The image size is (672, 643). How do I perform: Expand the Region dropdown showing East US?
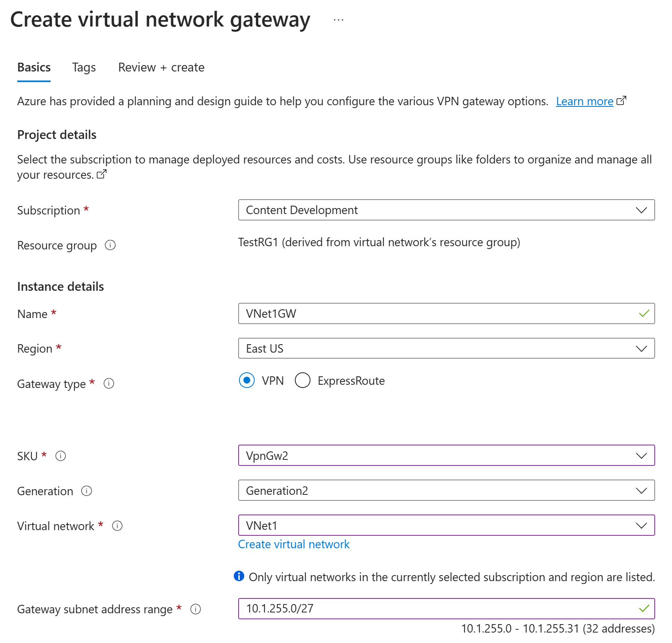(x=446, y=348)
